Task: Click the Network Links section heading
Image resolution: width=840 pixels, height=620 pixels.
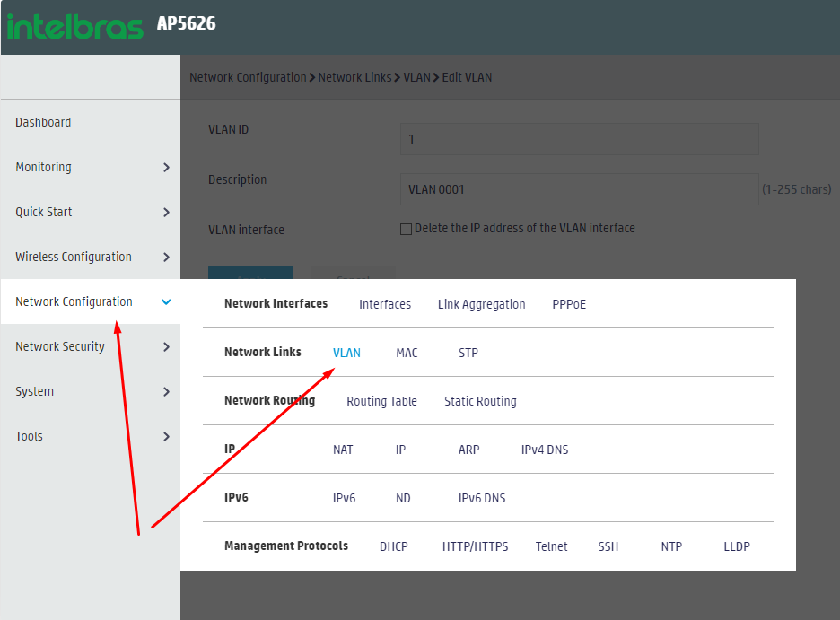Action: [x=262, y=352]
